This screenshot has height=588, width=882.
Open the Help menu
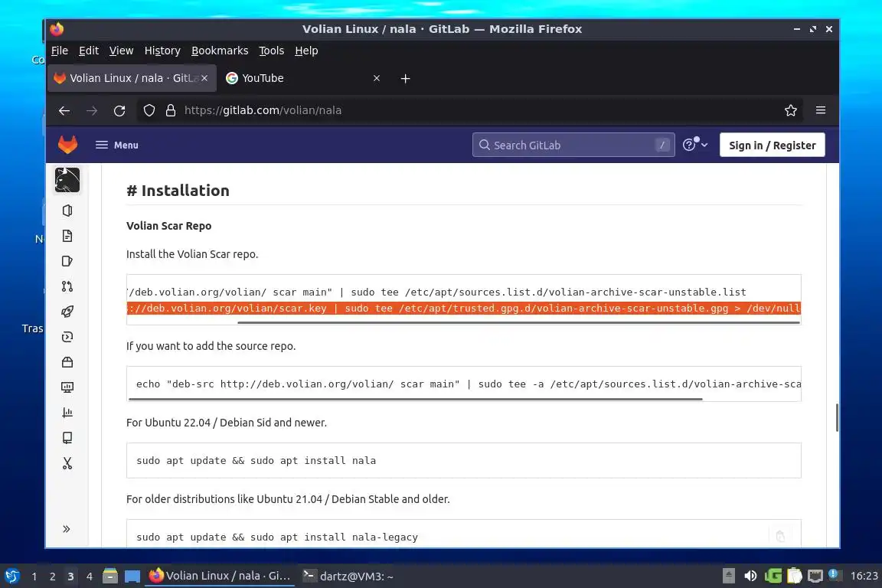306,51
